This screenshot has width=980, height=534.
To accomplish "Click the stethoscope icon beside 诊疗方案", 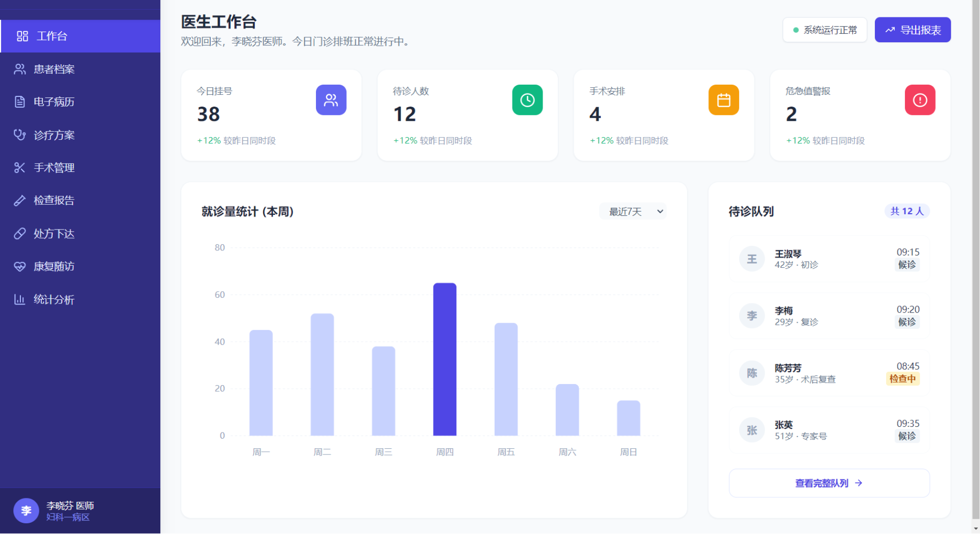I will 19,135.
